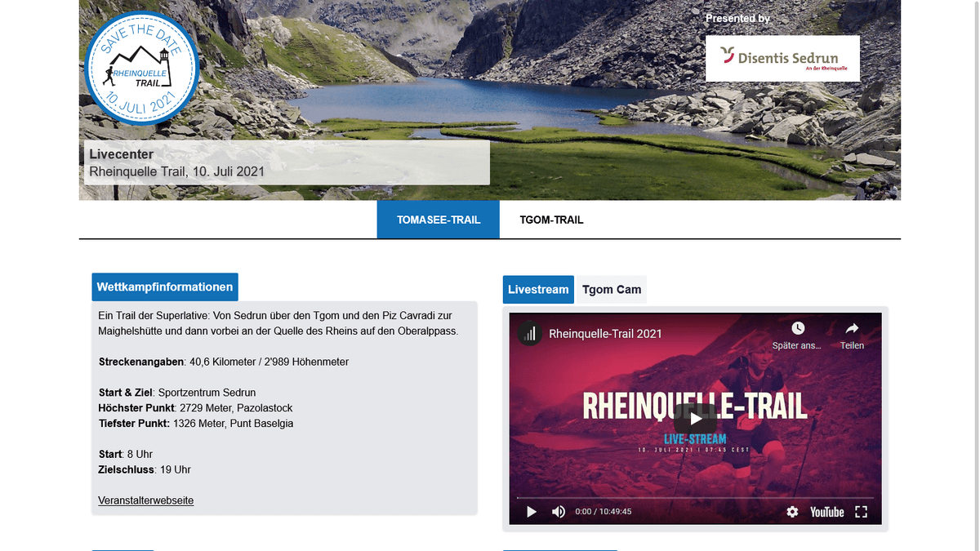
Task: Select the TOMASEE-TRAIL tab
Action: pyautogui.click(x=438, y=220)
